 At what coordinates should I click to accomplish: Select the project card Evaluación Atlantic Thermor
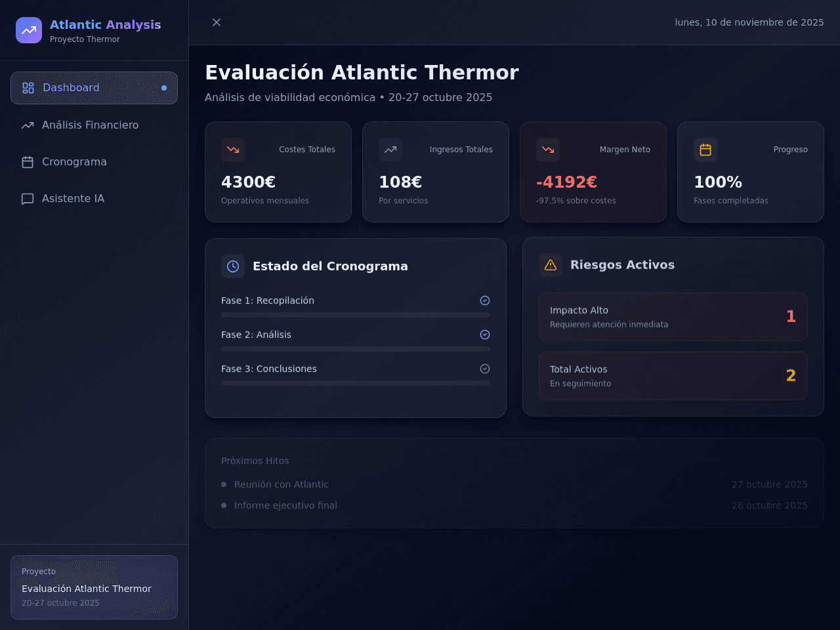(94, 587)
